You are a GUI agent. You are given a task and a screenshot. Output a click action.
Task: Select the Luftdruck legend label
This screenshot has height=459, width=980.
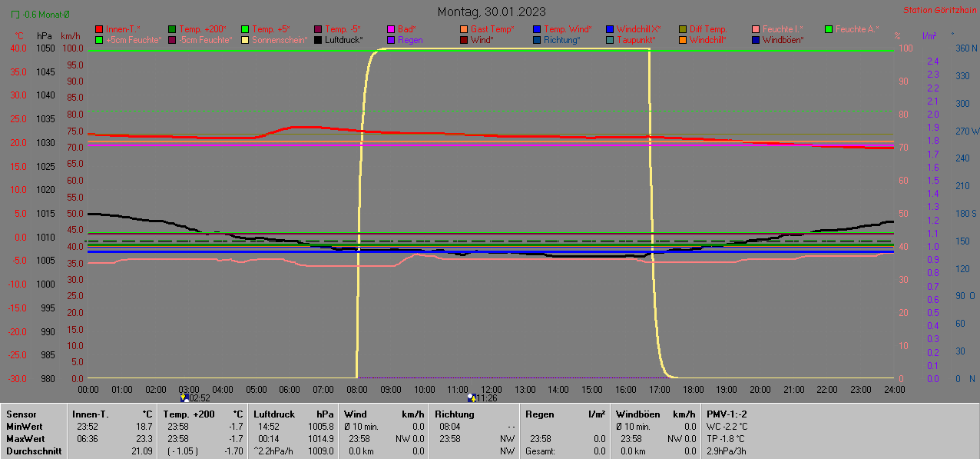343,40
